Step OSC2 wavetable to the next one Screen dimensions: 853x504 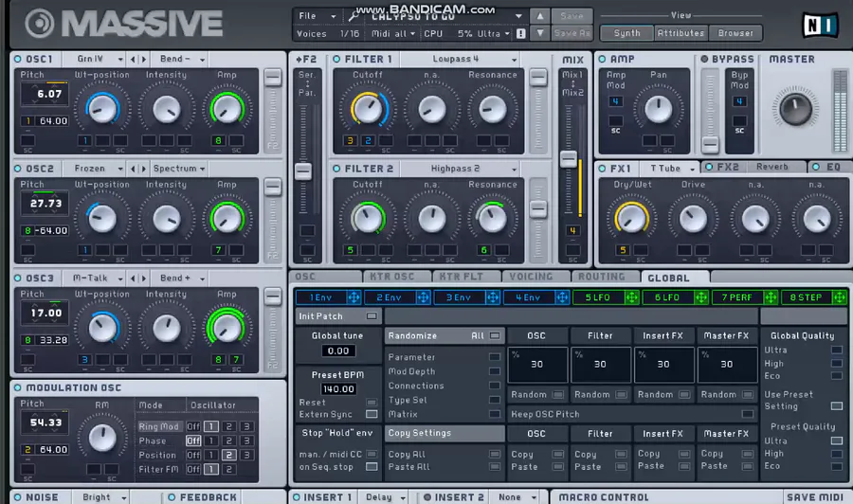coord(144,169)
